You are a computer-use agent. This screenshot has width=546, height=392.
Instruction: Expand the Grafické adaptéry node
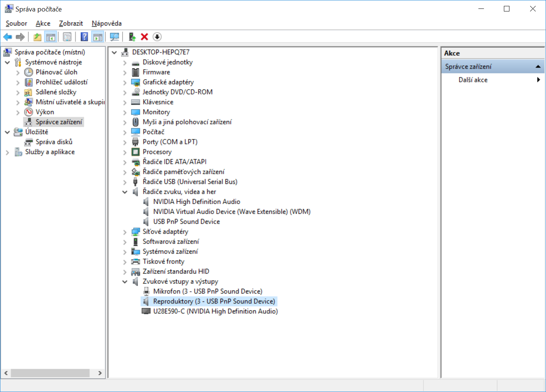[x=125, y=82]
